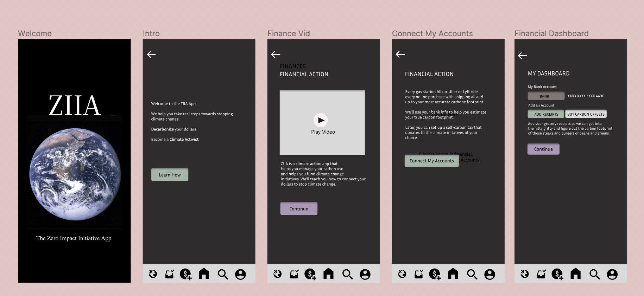Select the Connect My Accounts frame title label
The height and width of the screenshot is (296, 644).
tap(433, 33)
